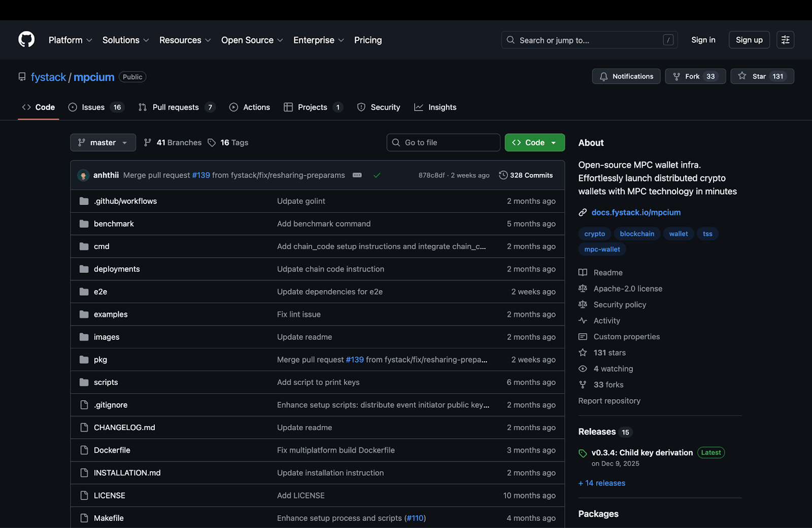Click the Sign up button
The width and height of the screenshot is (812, 528).
pyautogui.click(x=749, y=40)
